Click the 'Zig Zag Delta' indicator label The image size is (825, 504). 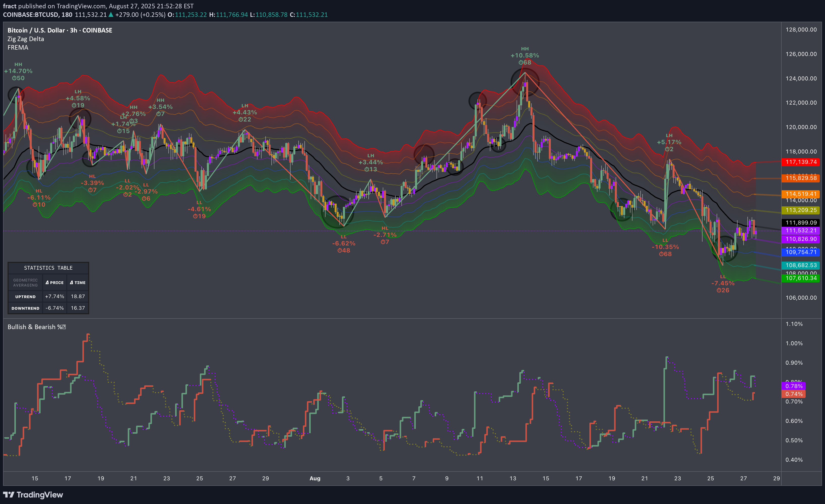[26, 39]
